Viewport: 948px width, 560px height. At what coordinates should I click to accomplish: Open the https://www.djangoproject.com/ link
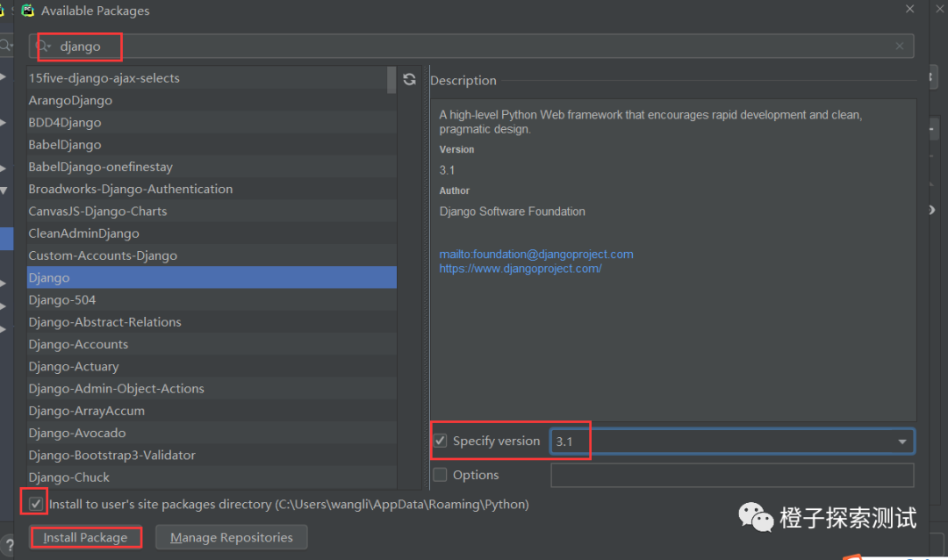click(x=521, y=269)
